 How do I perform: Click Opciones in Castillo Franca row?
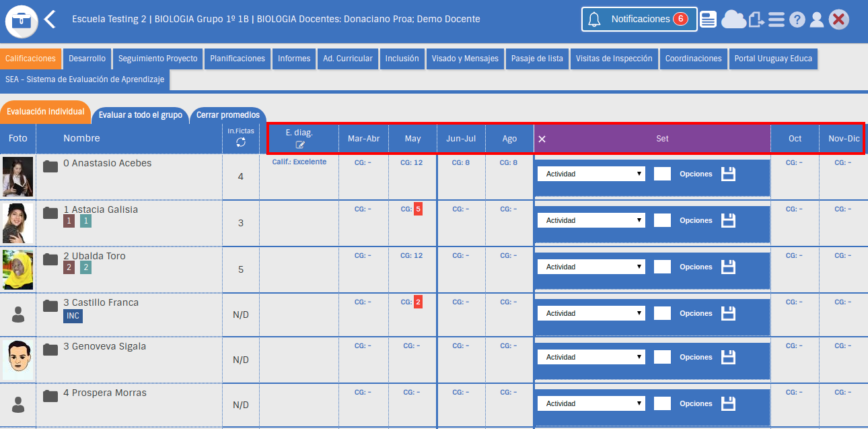click(x=696, y=313)
